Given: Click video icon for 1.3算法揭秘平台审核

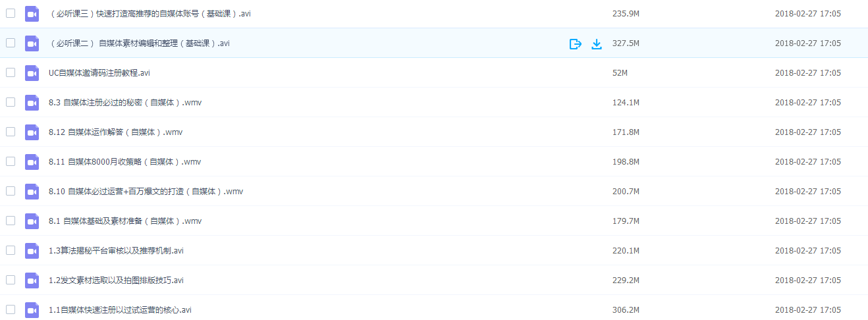Looking at the screenshot, I should [32, 251].
